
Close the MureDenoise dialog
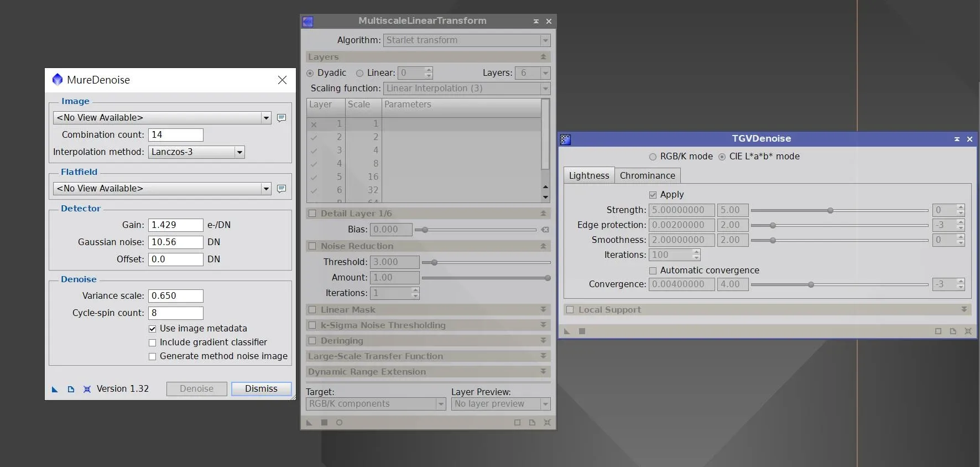tap(282, 80)
